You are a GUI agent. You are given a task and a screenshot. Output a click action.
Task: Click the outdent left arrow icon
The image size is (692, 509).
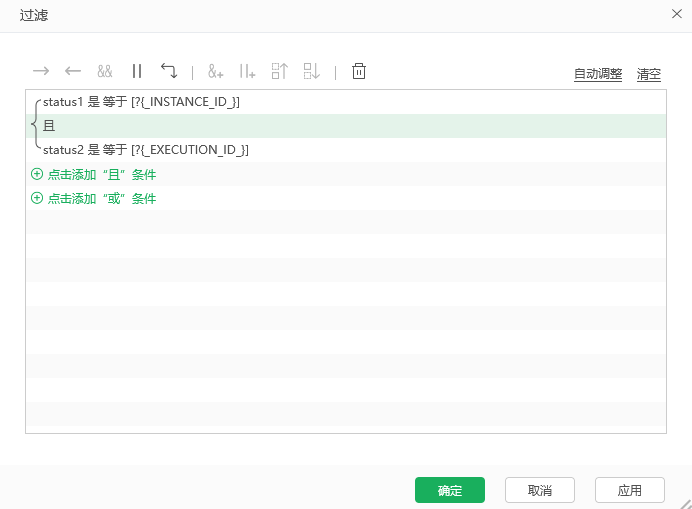coord(73,71)
